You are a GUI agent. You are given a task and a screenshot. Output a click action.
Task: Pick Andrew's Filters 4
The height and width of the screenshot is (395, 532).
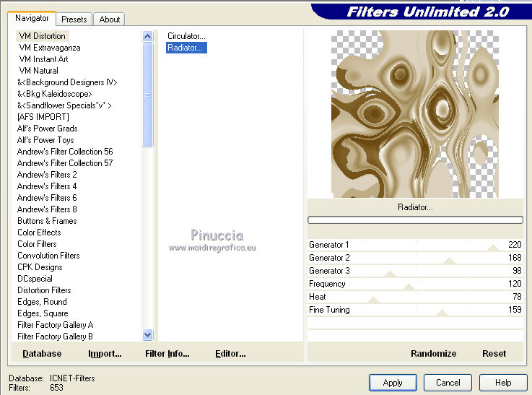pos(47,186)
